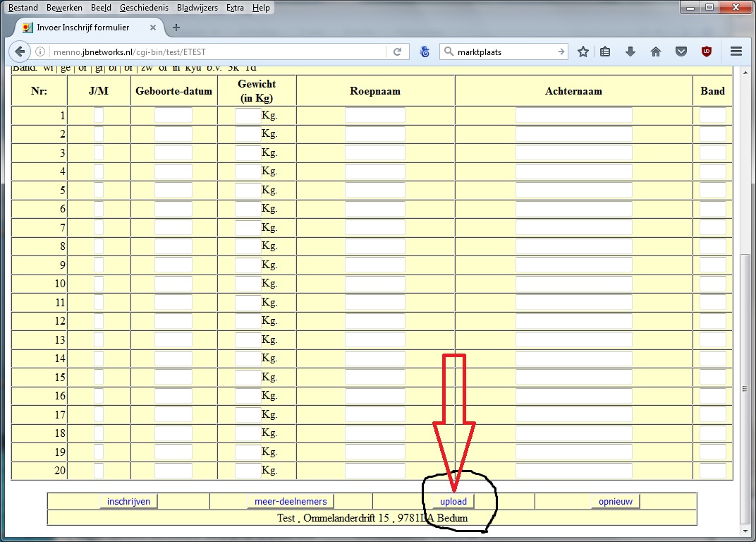The height and width of the screenshot is (542, 756).
Task: Open the downloads arrow icon
Action: 630,52
